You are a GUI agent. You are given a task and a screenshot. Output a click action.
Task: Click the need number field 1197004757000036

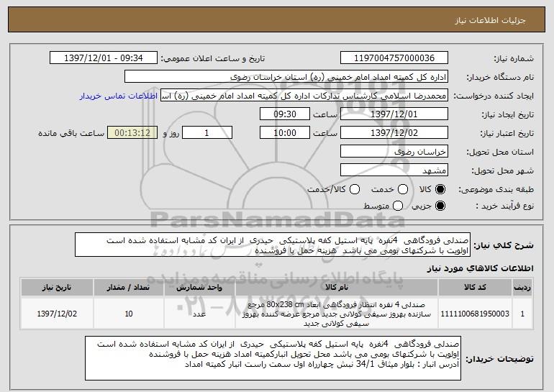(x=394, y=58)
